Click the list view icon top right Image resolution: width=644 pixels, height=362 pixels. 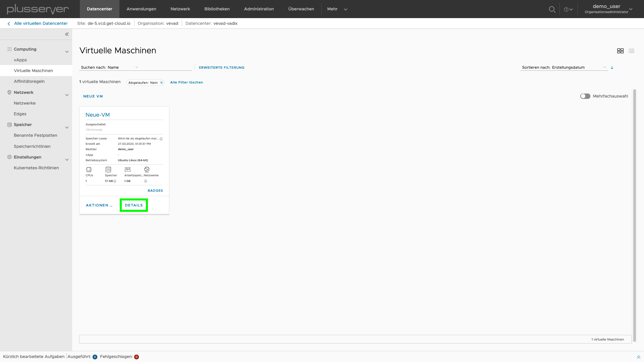coord(631,51)
